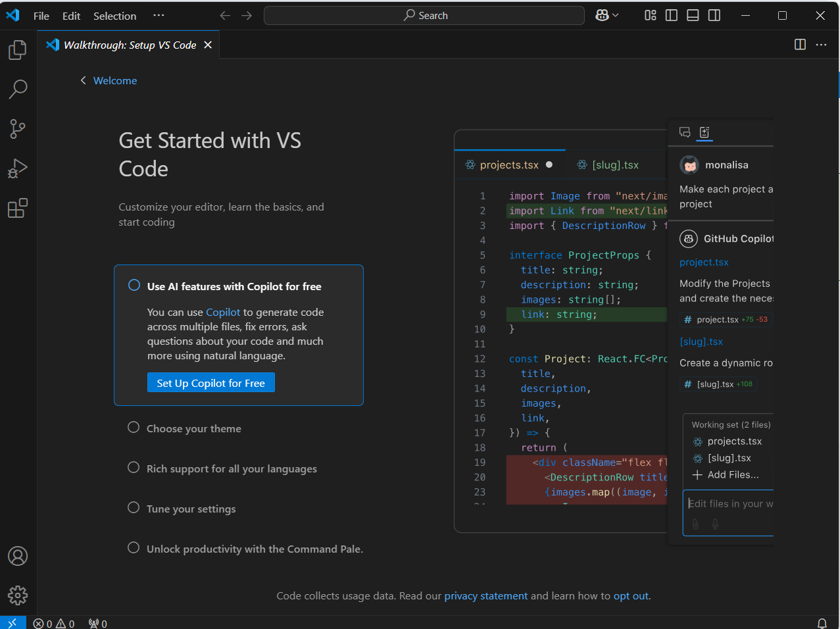Open the File menu
Viewport: 840px width, 629px height.
pyautogui.click(x=41, y=16)
